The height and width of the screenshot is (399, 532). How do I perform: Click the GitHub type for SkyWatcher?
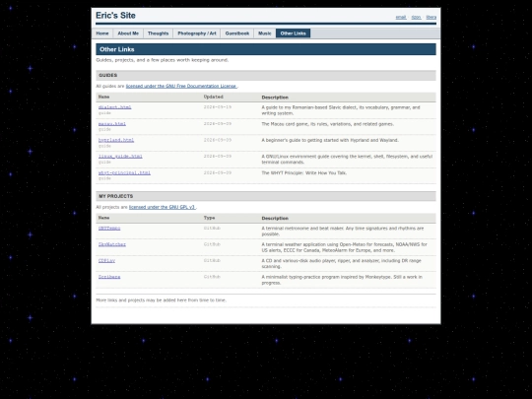click(212, 244)
